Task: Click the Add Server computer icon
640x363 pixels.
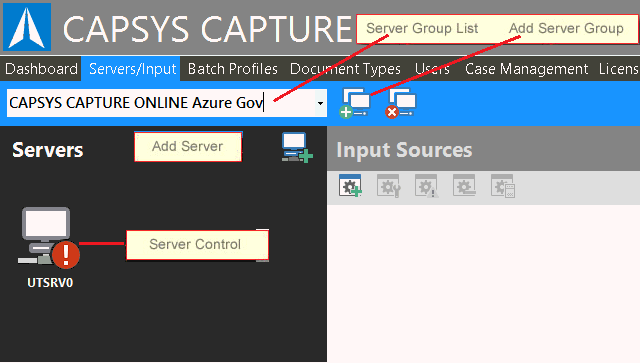Action: (x=297, y=147)
